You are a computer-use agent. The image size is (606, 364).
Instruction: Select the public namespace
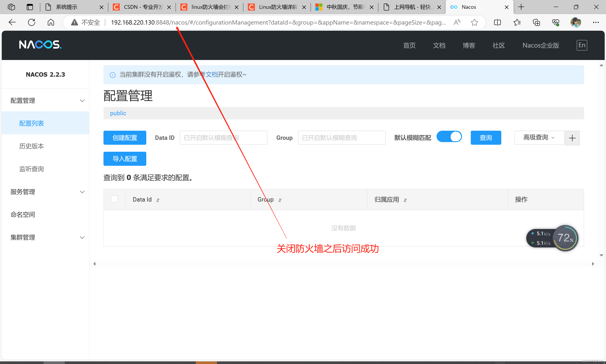(118, 113)
